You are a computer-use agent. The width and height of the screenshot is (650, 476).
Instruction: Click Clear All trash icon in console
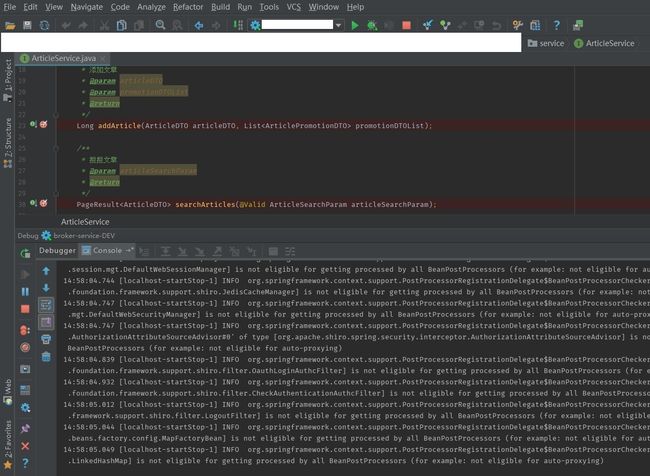(46, 356)
